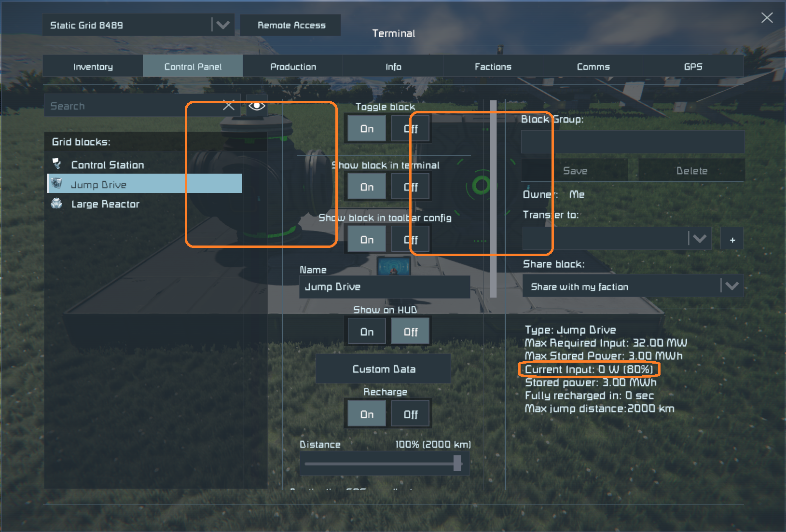The image size is (786, 532).
Task: Click the Jump Drive block icon
Action: click(57, 184)
